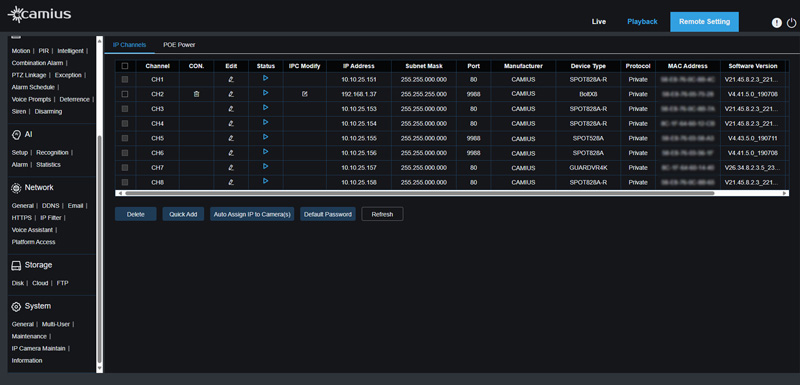Click the edit pencil for CH7
The width and height of the screenshot is (800, 385).
pyautogui.click(x=231, y=167)
